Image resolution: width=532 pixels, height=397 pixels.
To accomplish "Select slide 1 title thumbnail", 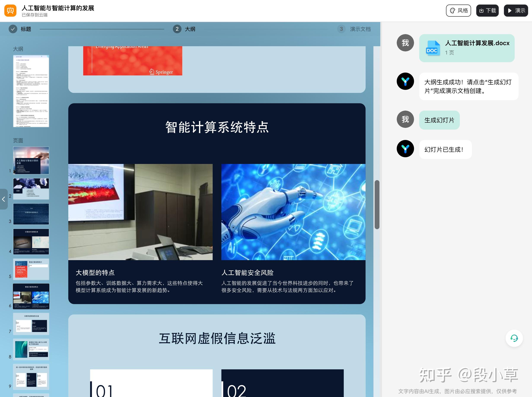I will (31, 160).
